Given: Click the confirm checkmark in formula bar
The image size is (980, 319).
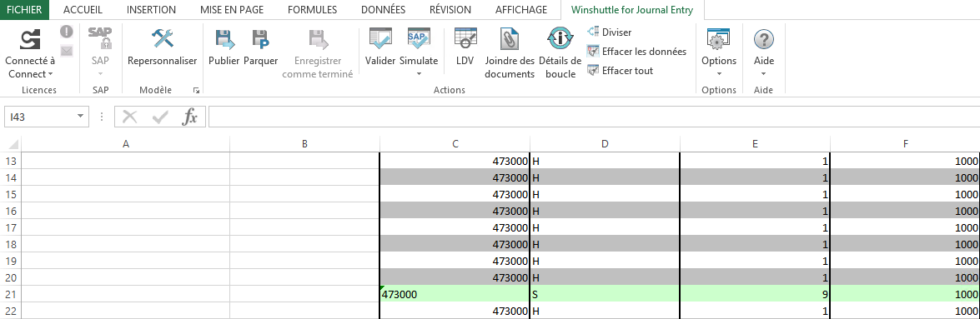Looking at the screenshot, I should point(160,117).
